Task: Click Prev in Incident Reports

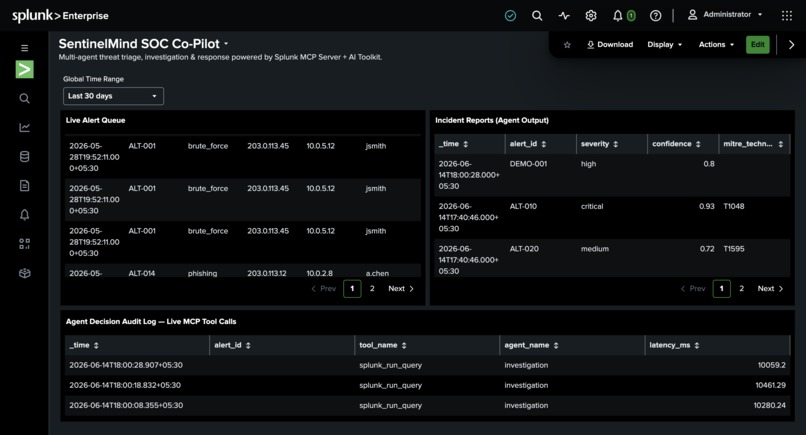Action: pyautogui.click(x=693, y=288)
